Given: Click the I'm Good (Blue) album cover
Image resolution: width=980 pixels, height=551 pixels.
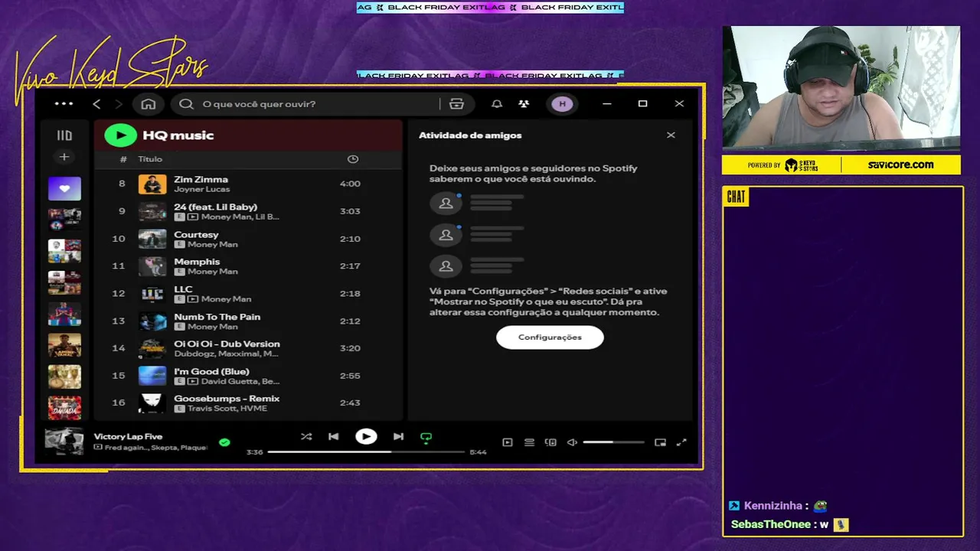Looking at the screenshot, I should tap(152, 376).
